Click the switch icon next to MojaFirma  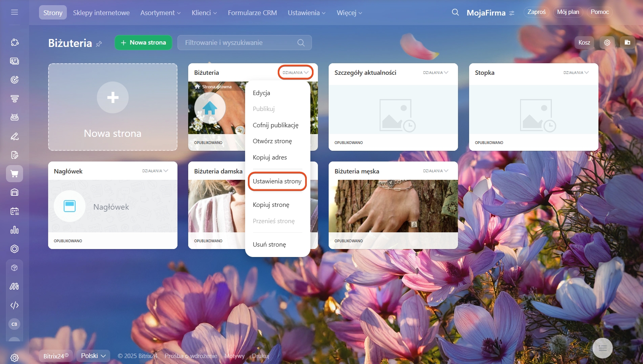click(x=512, y=13)
